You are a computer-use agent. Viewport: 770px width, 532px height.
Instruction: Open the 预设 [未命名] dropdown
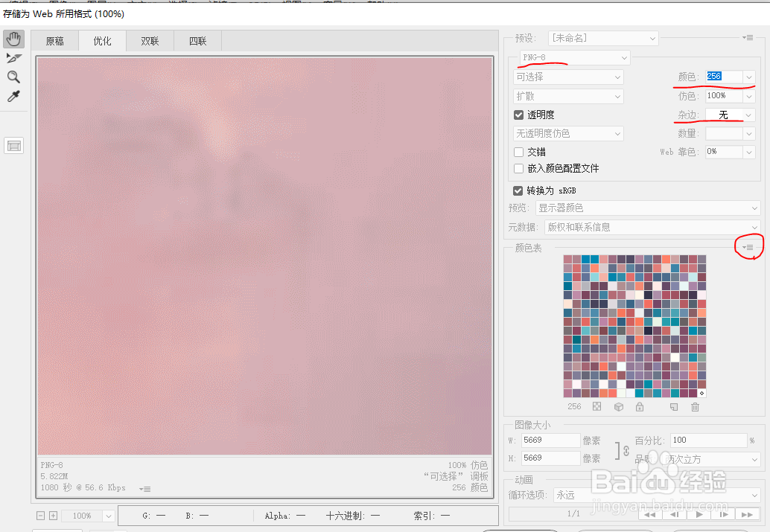coord(603,38)
